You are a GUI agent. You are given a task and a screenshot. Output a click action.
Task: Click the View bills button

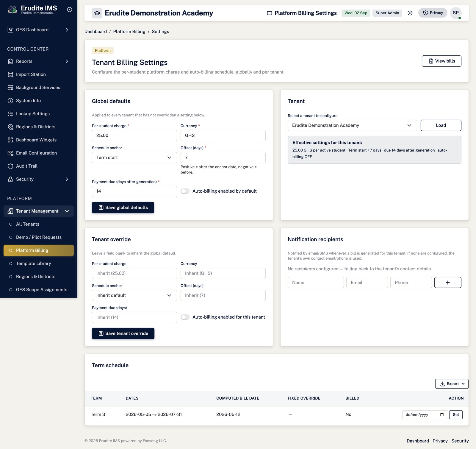click(441, 61)
